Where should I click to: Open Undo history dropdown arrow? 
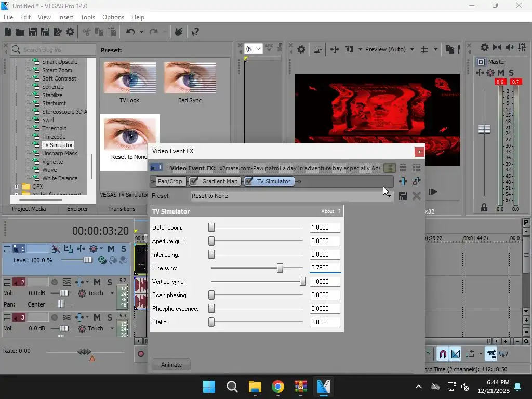click(x=141, y=32)
